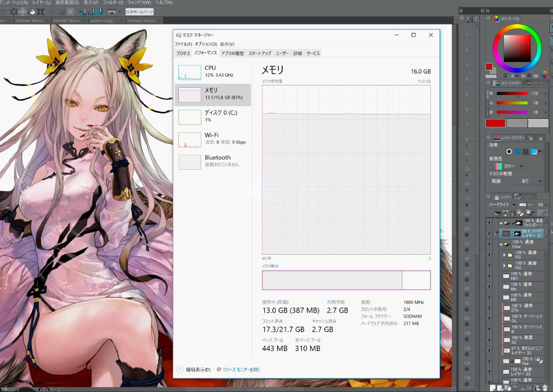Open the dropdown arrow next to the tablet icon
The height and width of the screenshot is (392, 553).
[119, 11]
